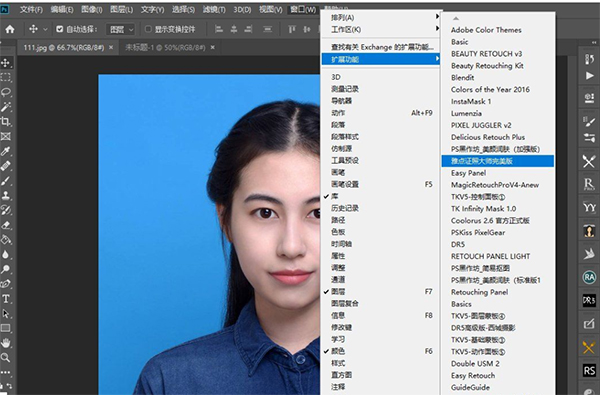Uncheck the 库 panel in Window menu

point(380,196)
